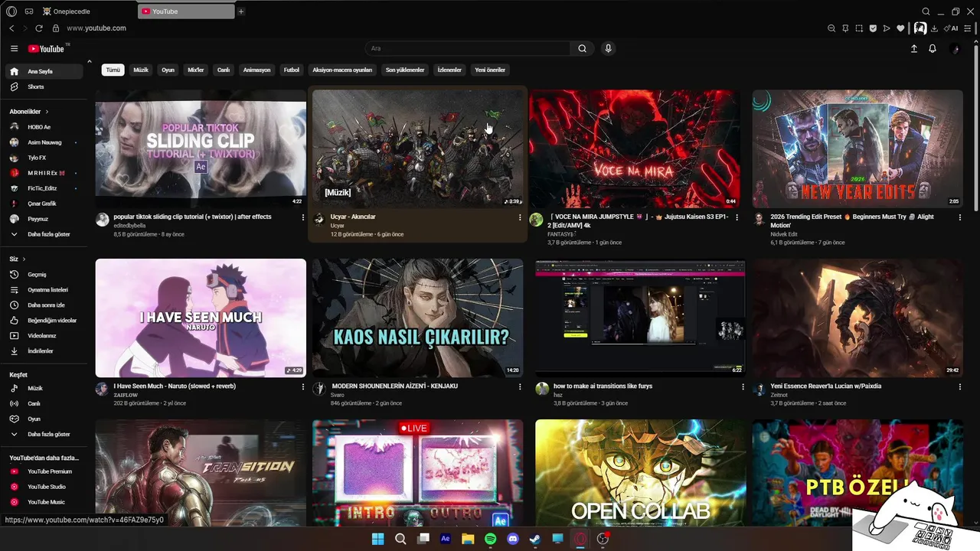Click the search magnifier button
This screenshot has width=980, height=551.
[582, 48]
